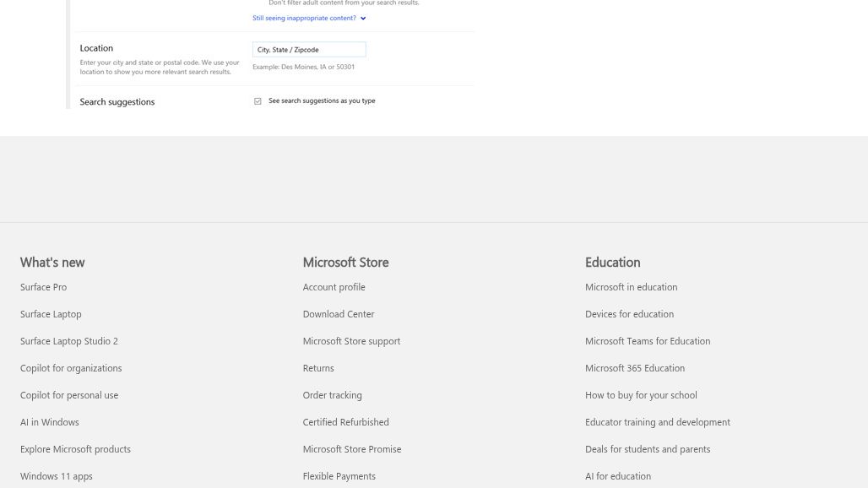
Task: Open AI for education link
Action: tap(618, 476)
